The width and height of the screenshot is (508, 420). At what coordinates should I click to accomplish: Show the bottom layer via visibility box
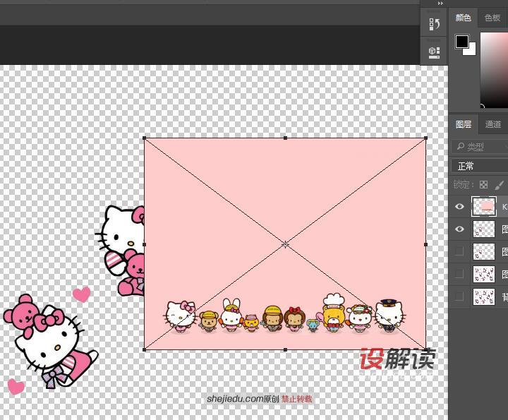tap(459, 296)
